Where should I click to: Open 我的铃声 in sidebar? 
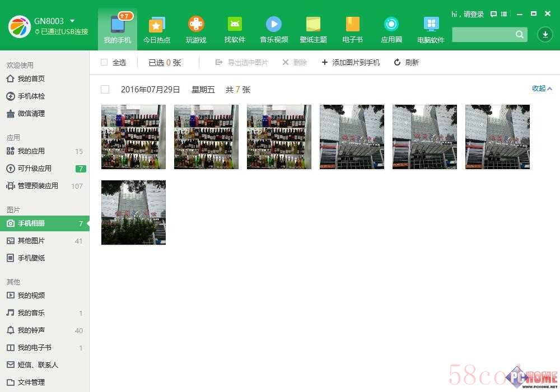45,330
